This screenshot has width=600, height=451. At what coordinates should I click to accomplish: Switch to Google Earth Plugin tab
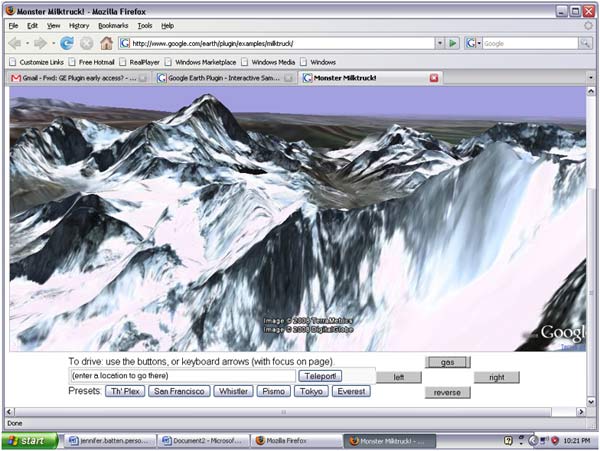(x=225, y=78)
